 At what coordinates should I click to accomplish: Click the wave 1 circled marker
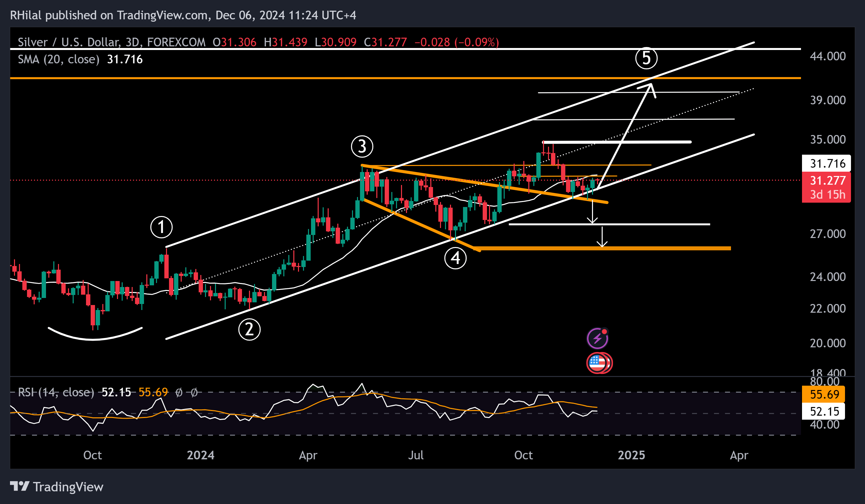[161, 227]
